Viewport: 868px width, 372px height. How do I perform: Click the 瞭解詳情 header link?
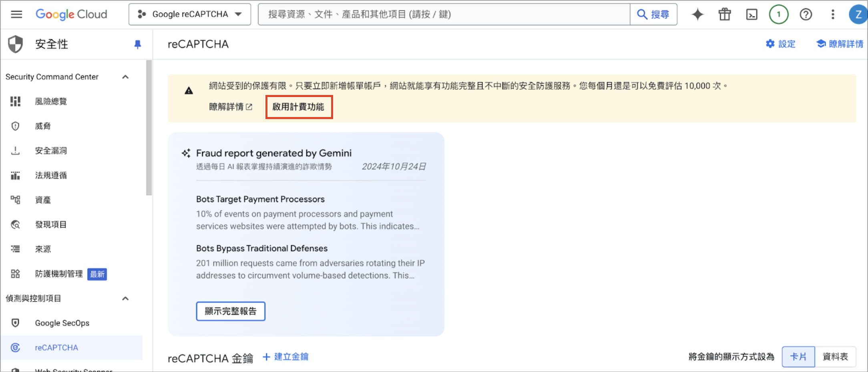click(840, 44)
